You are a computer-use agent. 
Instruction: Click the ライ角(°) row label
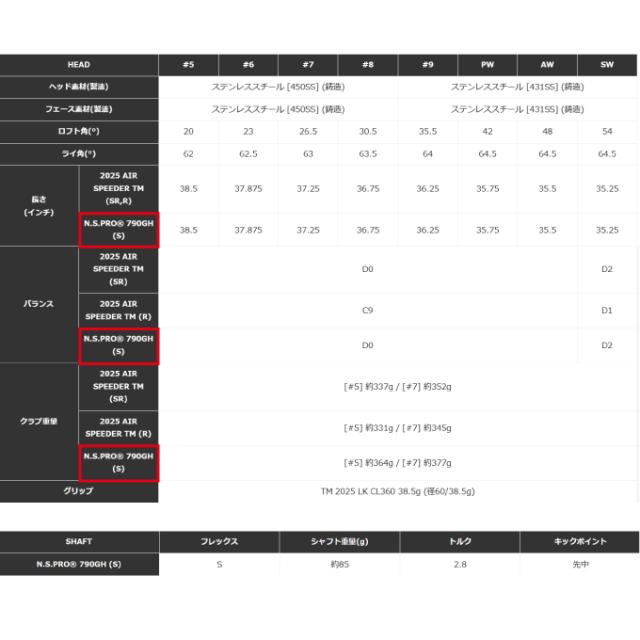[x=79, y=153]
